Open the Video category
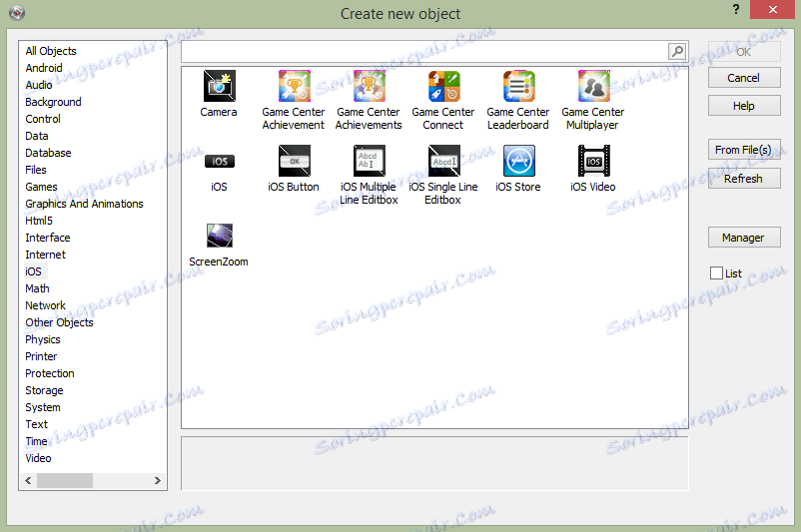 (x=38, y=458)
